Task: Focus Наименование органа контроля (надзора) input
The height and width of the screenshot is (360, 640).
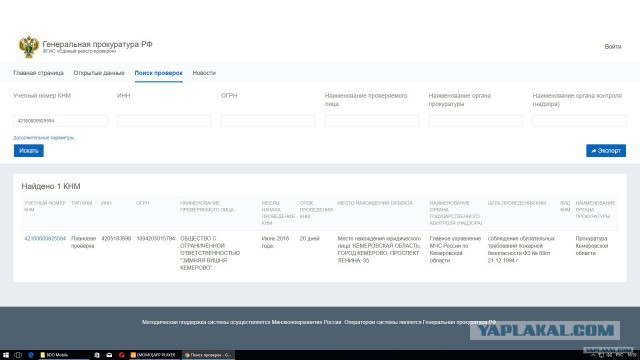Action: (x=579, y=121)
